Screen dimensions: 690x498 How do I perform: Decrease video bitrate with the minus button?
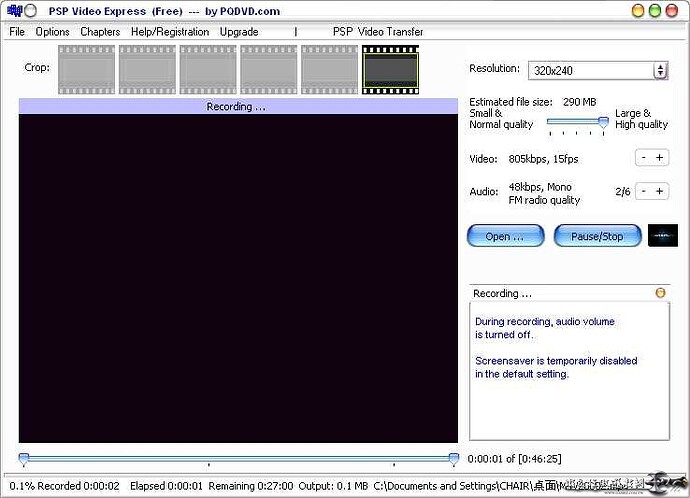pos(644,157)
